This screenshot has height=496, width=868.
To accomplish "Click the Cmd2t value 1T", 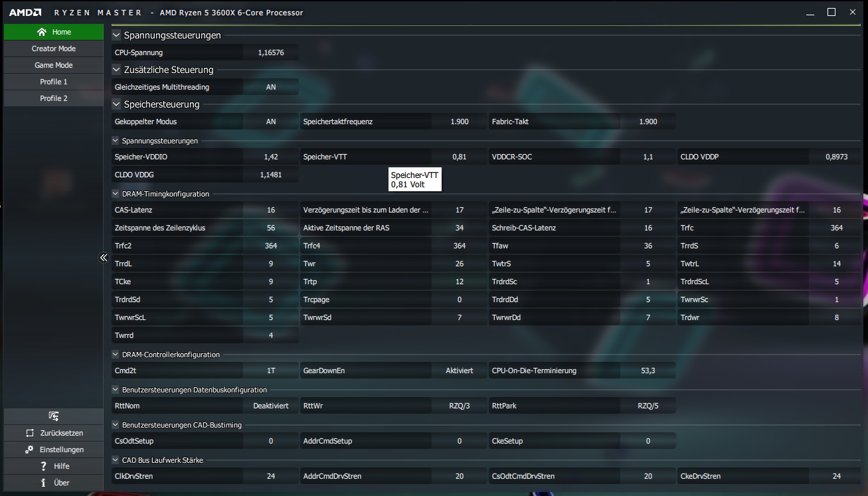I will [x=271, y=371].
